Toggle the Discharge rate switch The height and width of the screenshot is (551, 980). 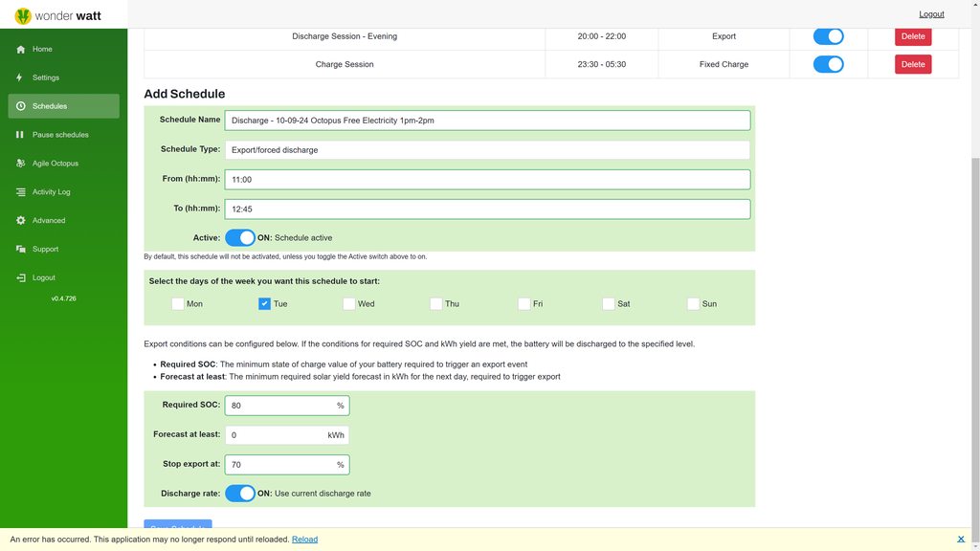(240, 494)
